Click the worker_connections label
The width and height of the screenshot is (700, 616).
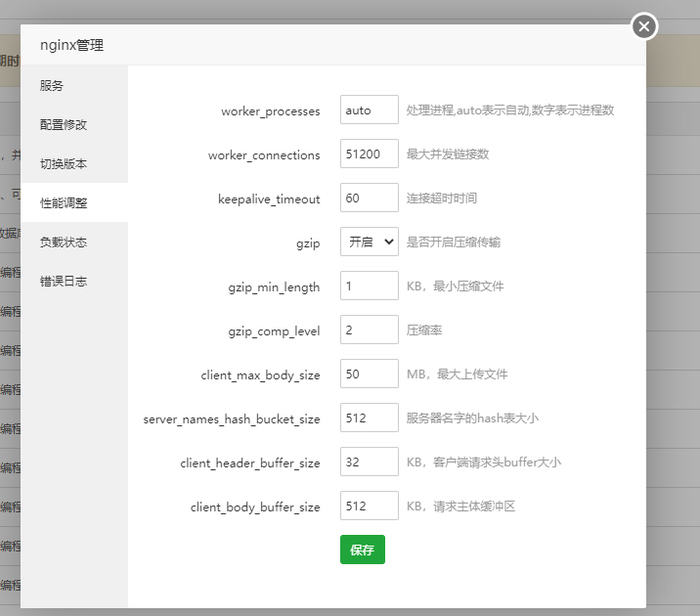pyautogui.click(x=264, y=154)
